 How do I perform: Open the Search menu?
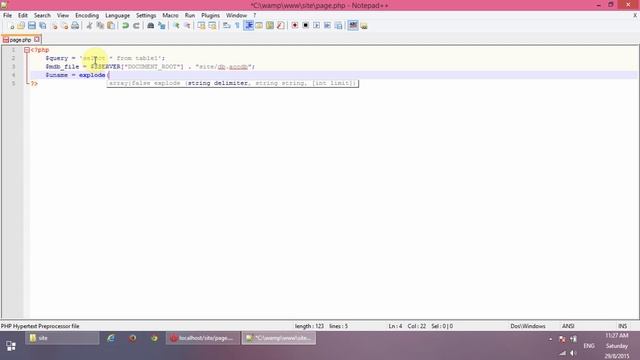pos(42,15)
